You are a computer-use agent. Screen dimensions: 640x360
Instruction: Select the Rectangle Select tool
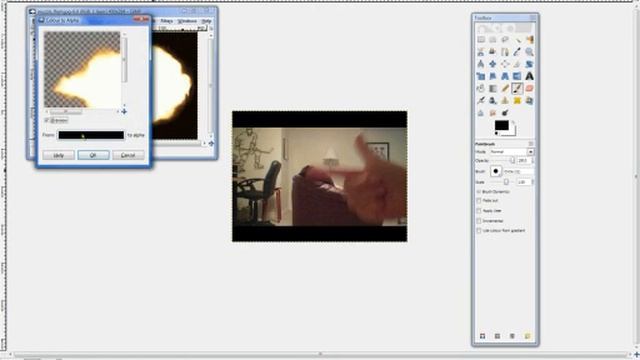click(481, 40)
